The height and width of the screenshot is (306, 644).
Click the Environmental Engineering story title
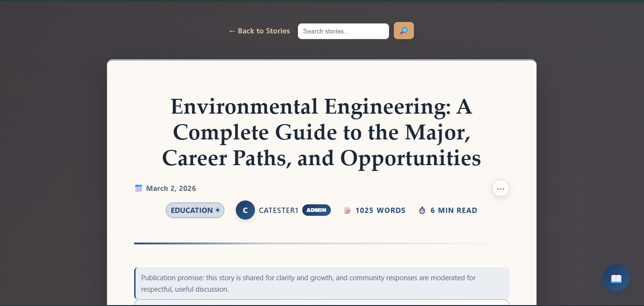[321, 132]
